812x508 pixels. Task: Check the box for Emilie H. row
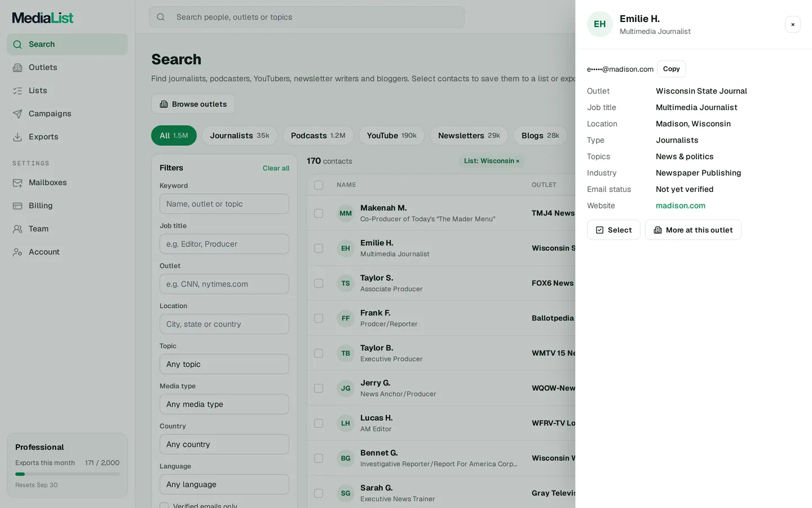(x=319, y=248)
